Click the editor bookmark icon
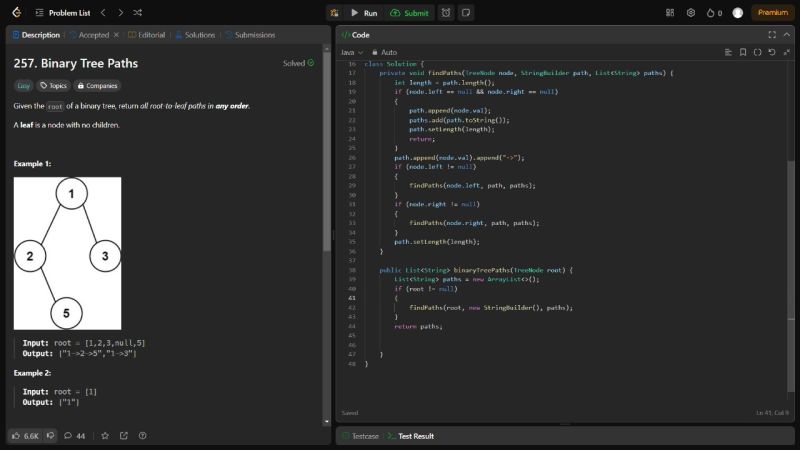Screen dimensions: 800x450 tap(743, 52)
